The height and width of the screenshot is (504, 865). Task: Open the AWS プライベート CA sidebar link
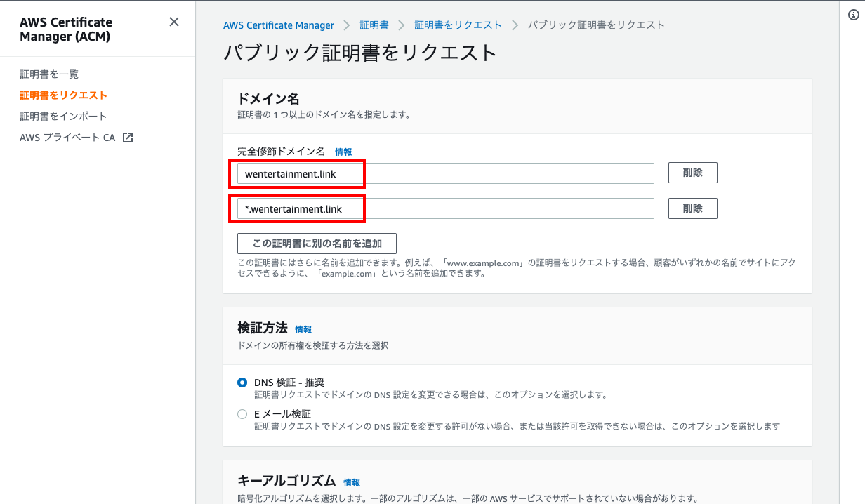[x=67, y=138]
